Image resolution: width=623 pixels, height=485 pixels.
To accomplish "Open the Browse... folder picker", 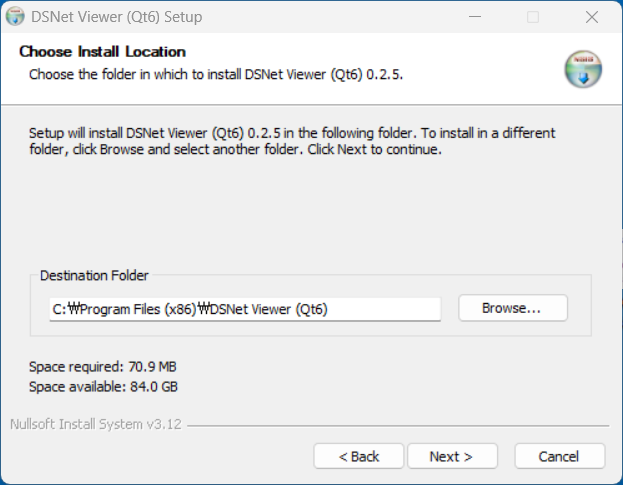I will [x=513, y=308].
